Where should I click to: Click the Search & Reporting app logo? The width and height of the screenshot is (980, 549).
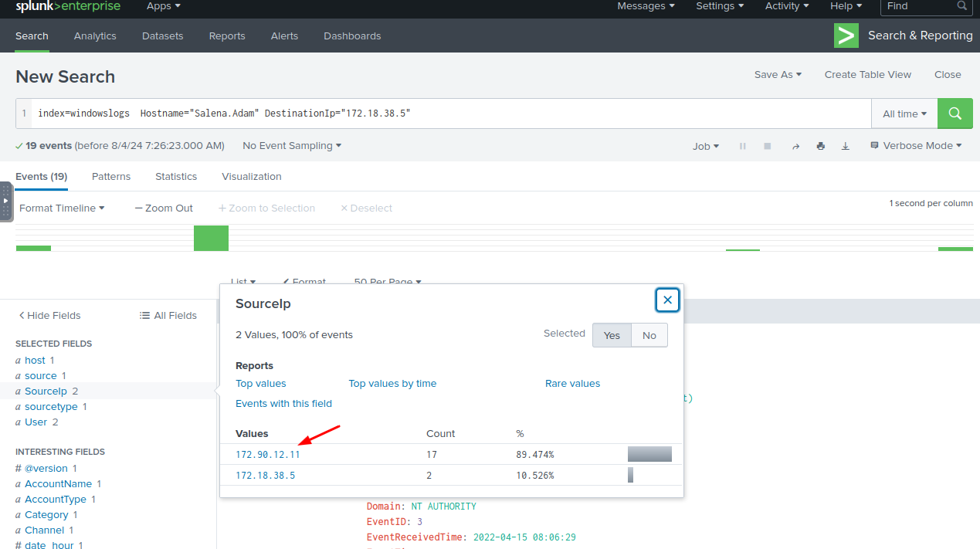[x=846, y=36]
